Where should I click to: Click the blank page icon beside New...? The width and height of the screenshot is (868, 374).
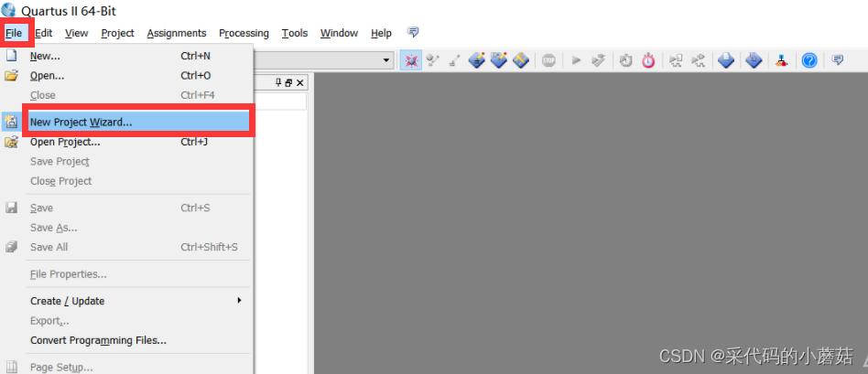click(x=12, y=56)
